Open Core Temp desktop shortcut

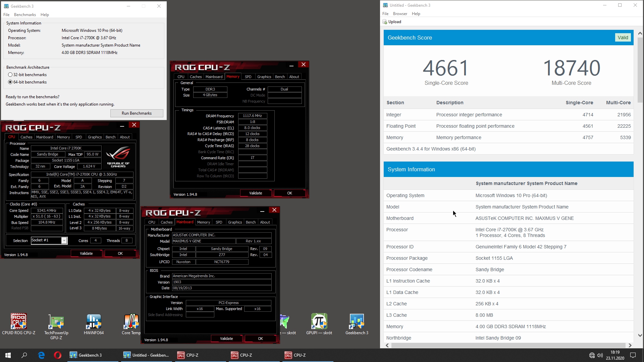[131, 324]
